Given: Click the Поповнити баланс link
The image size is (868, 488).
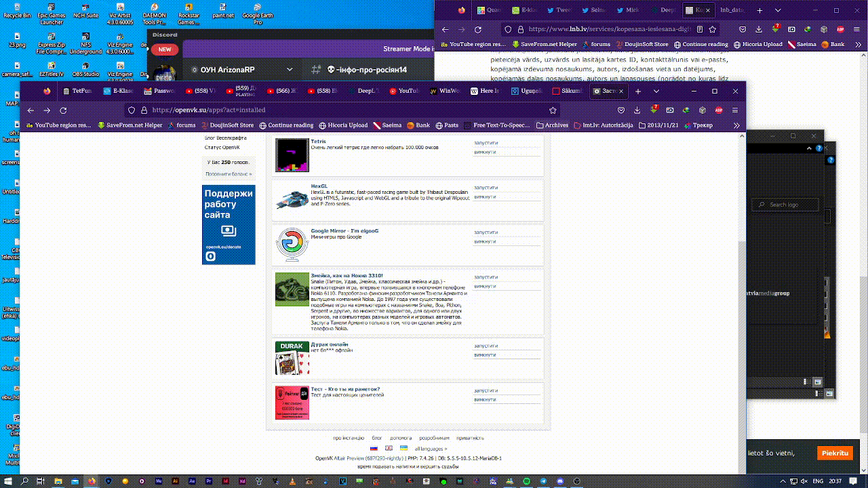Looking at the screenshot, I should coord(229,174).
